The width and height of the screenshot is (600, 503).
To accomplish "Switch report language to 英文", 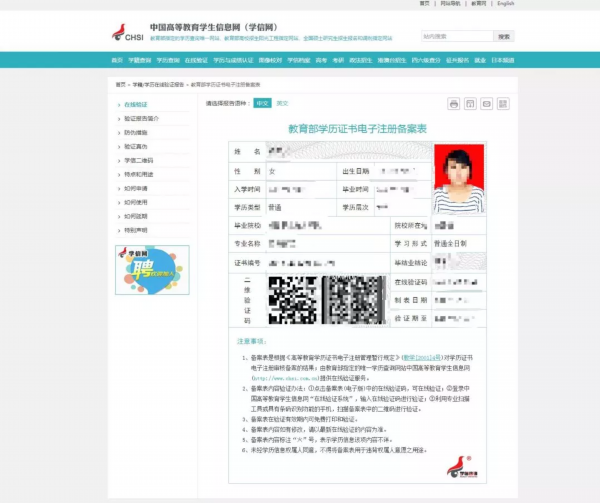I will pos(282,103).
